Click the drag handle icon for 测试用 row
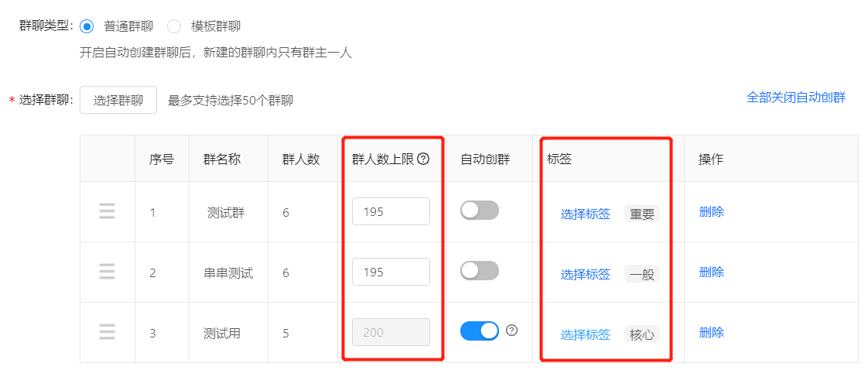 point(107,331)
